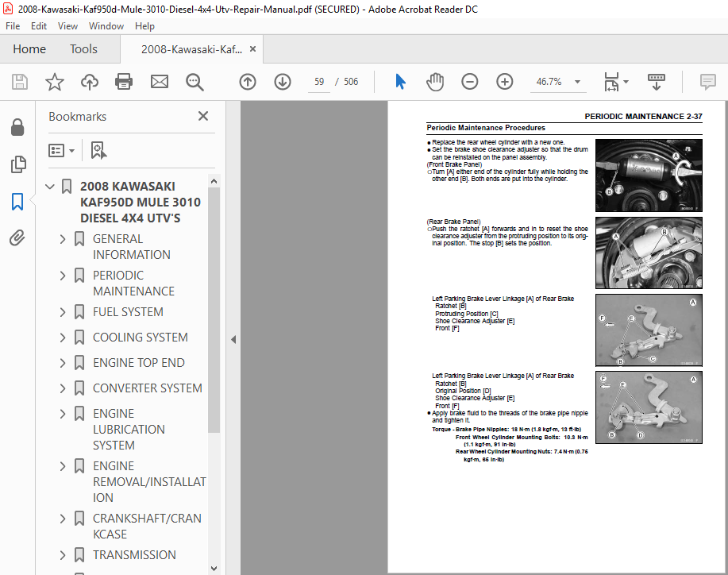Expand PERIODIC MAINTENANCE bookmark
Image resolution: width=728 pixels, height=575 pixels.
click(63, 276)
